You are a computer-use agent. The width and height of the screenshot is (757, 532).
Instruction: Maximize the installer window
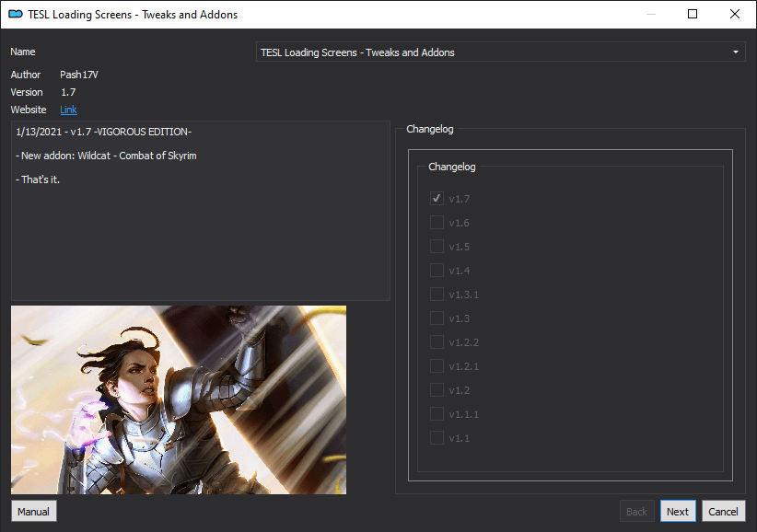coord(693,14)
